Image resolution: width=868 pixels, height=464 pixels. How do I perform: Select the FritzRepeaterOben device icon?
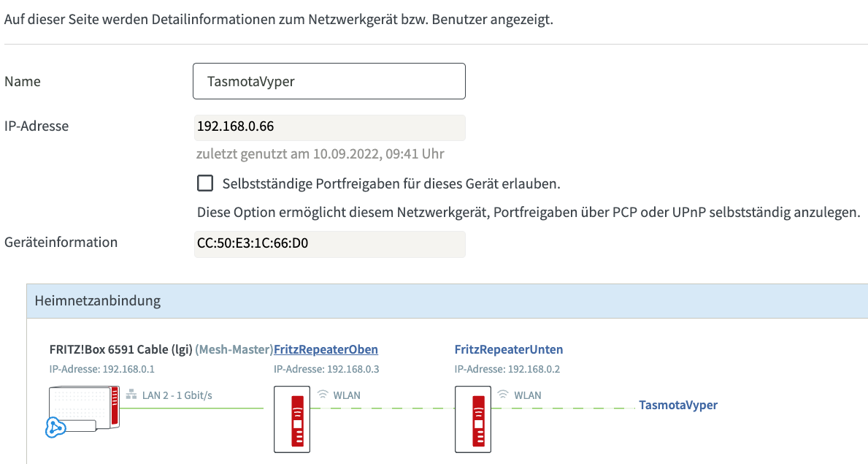pos(293,419)
